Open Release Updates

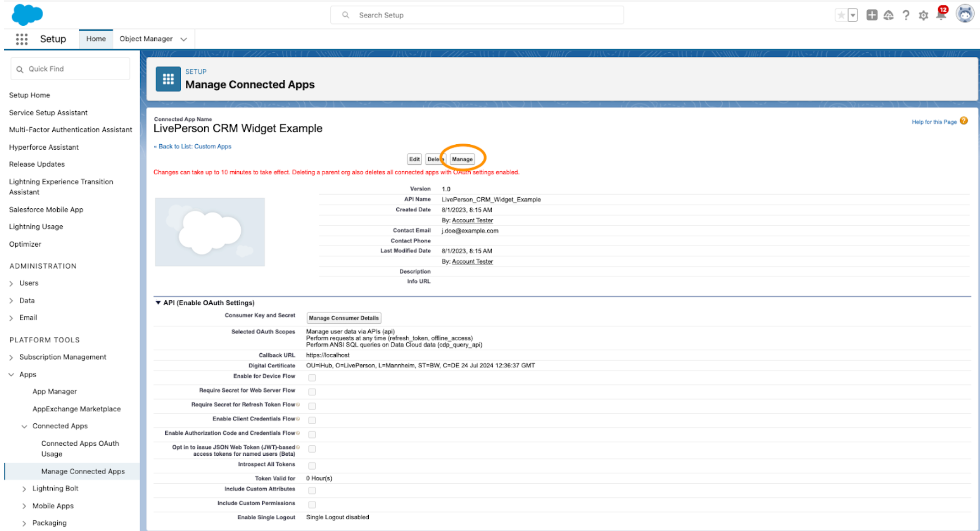pyautogui.click(x=37, y=164)
